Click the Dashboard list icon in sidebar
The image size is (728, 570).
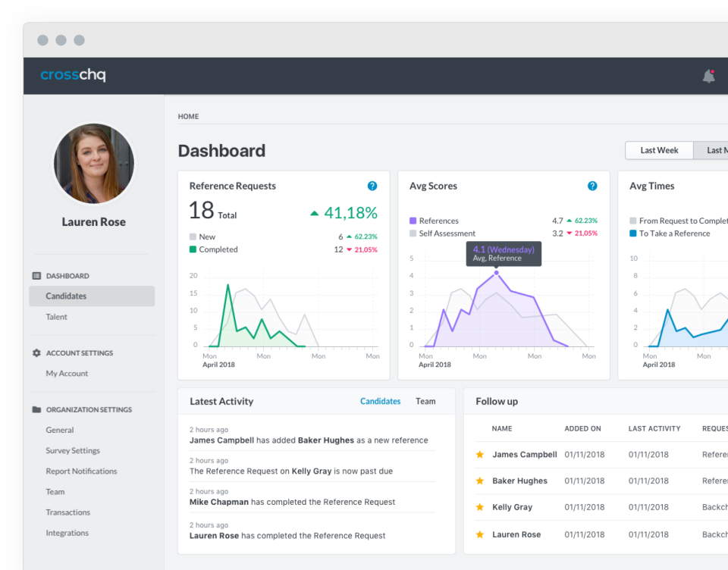(x=36, y=276)
